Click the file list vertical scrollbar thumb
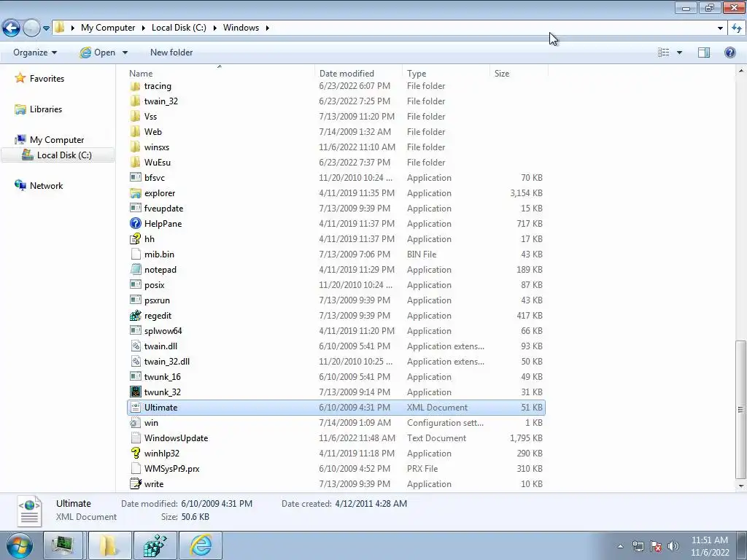Viewport: 747px width, 560px height. 740,410
